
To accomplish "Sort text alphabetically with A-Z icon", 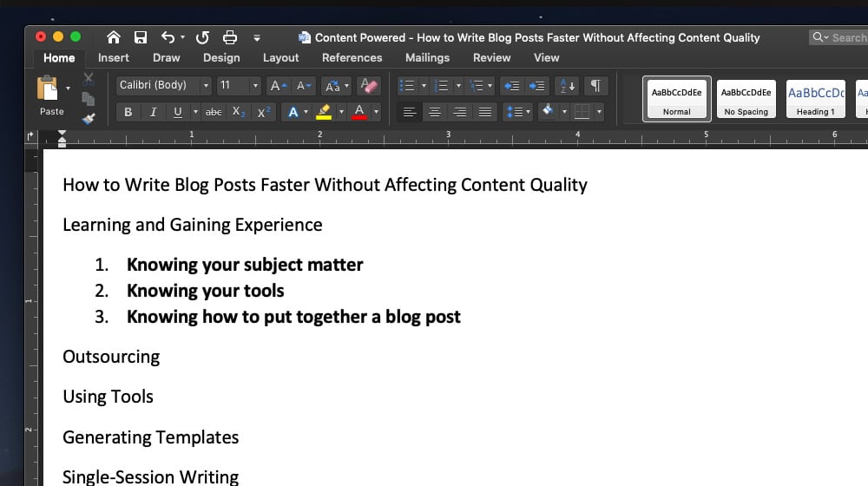I will click(567, 85).
